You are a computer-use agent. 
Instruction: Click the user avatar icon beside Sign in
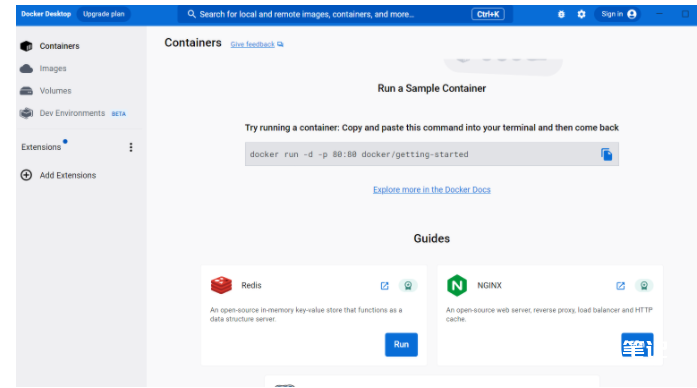pos(632,14)
